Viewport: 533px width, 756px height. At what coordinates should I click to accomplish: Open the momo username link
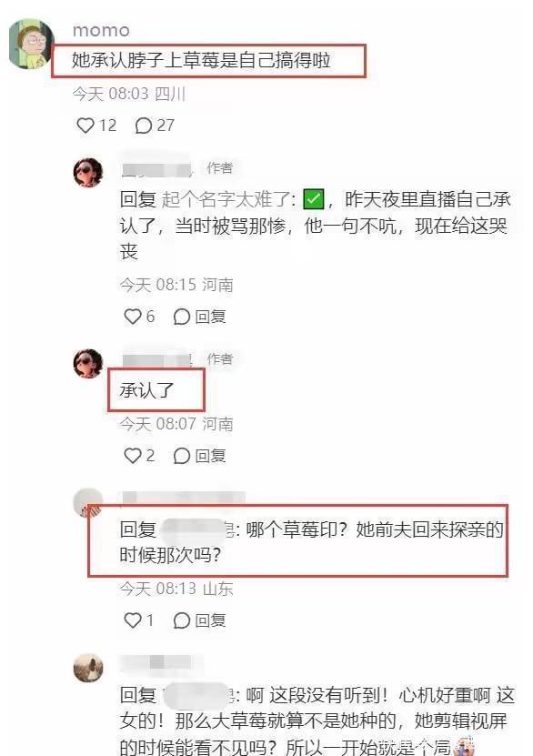pos(101,31)
